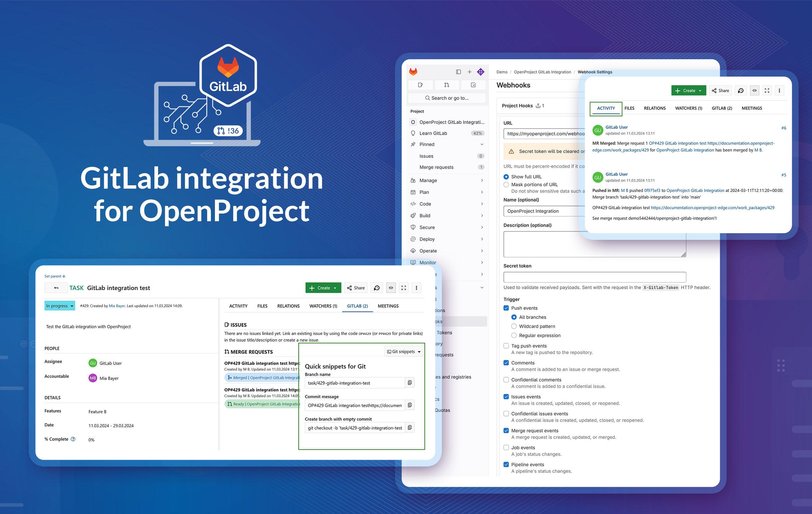Click the plus icon to create new in GitLab
The height and width of the screenshot is (514, 812).
(x=469, y=72)
